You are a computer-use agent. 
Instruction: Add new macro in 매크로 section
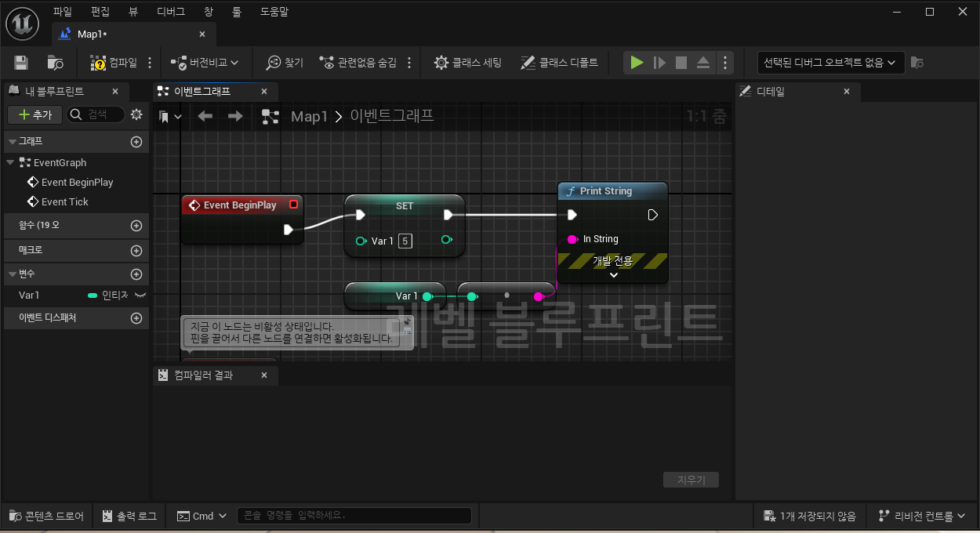click(136, 251)
